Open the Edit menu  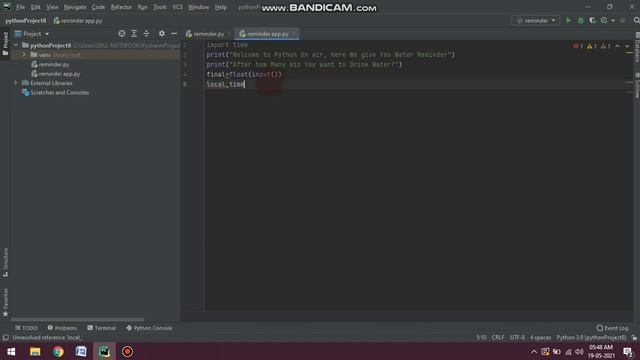36,7
